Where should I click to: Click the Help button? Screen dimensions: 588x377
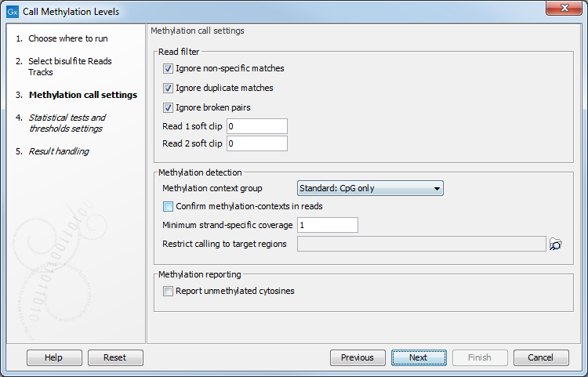point(54,357)
